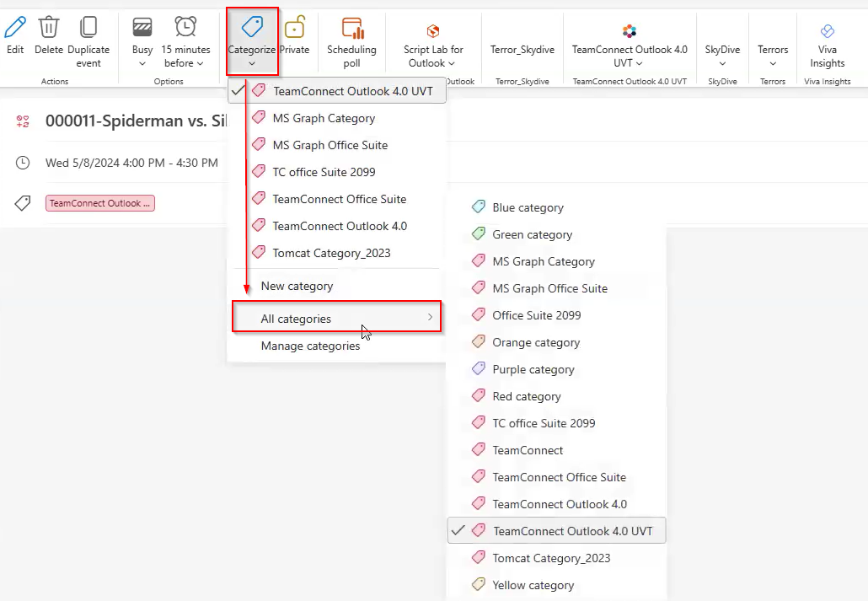Click the Orange category tag icon

479,341
